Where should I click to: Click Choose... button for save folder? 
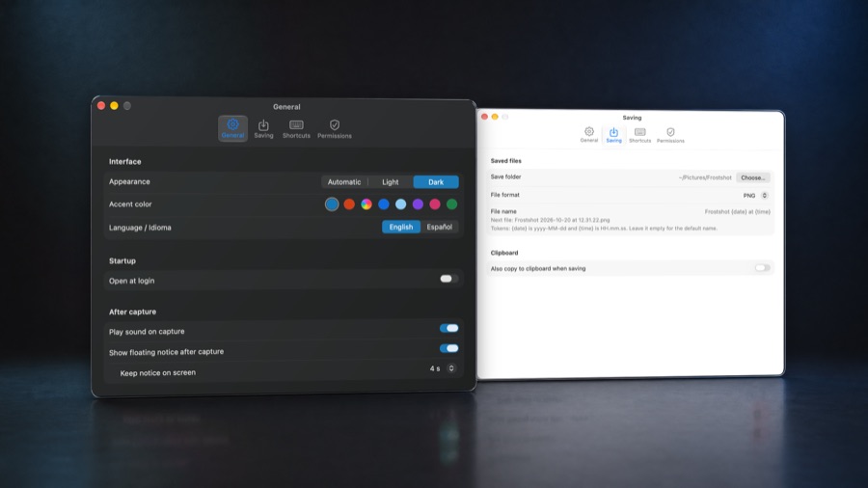(x=753, y=177)
